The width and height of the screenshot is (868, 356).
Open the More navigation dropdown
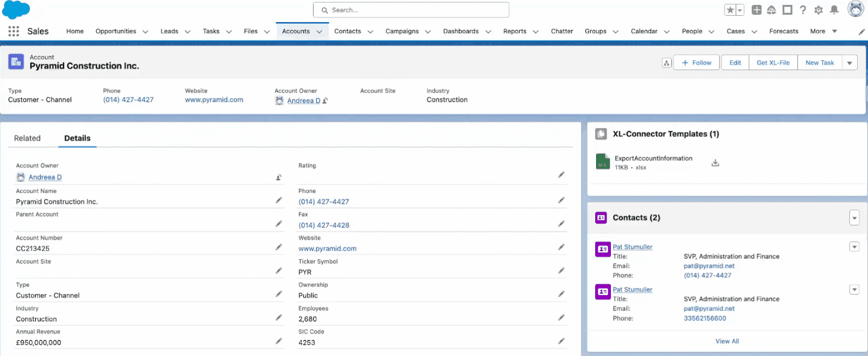coord(824,31)
